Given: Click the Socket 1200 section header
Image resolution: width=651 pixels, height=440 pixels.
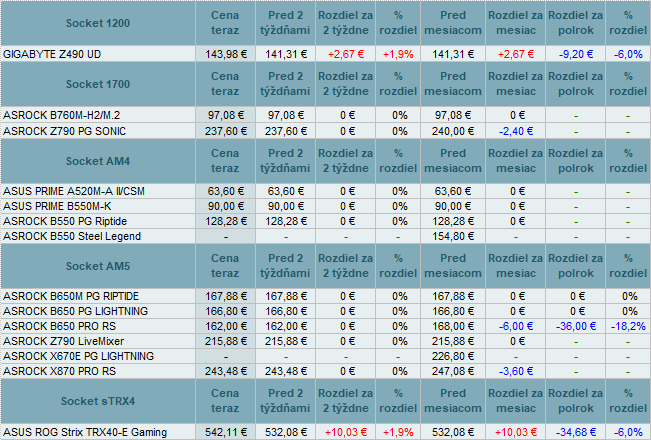Looking at the screenshot, I should [x=98, y=23].
